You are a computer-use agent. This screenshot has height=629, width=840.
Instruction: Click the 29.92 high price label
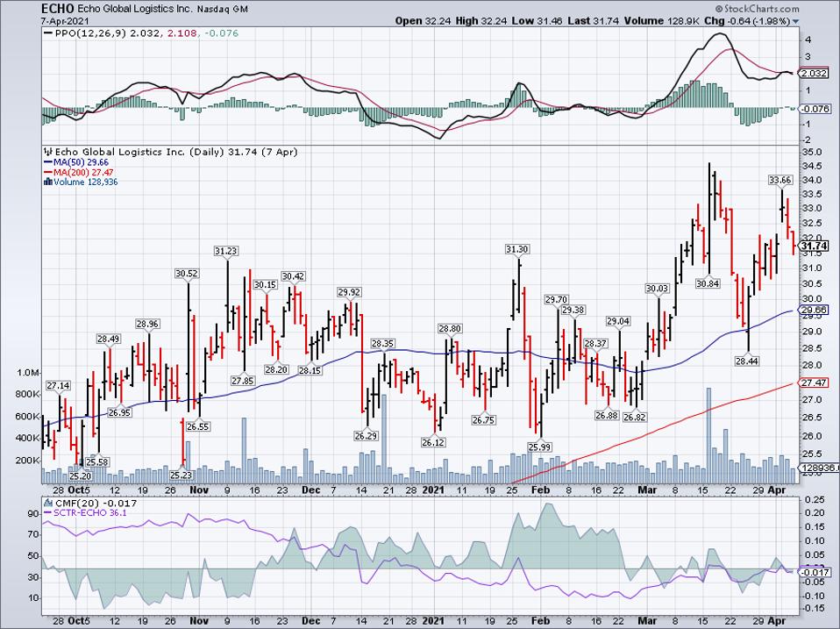pyautogui.click(x=349, y=292)
